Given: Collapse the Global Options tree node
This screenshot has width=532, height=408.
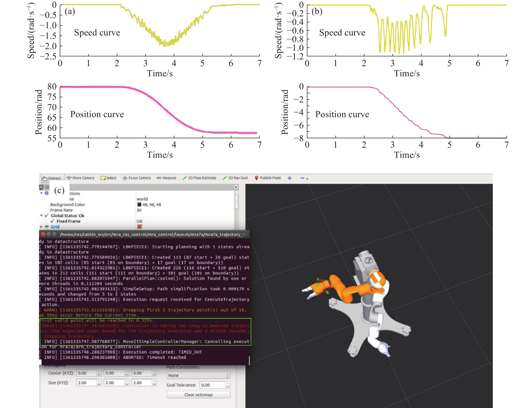Looking at the screenshot, I should coord(41,193).
